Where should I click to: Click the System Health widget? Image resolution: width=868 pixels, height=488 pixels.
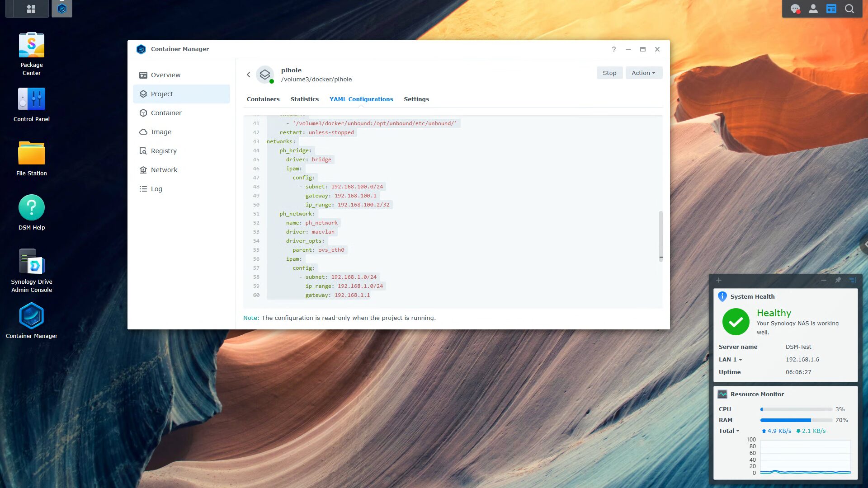pos(752,296)
